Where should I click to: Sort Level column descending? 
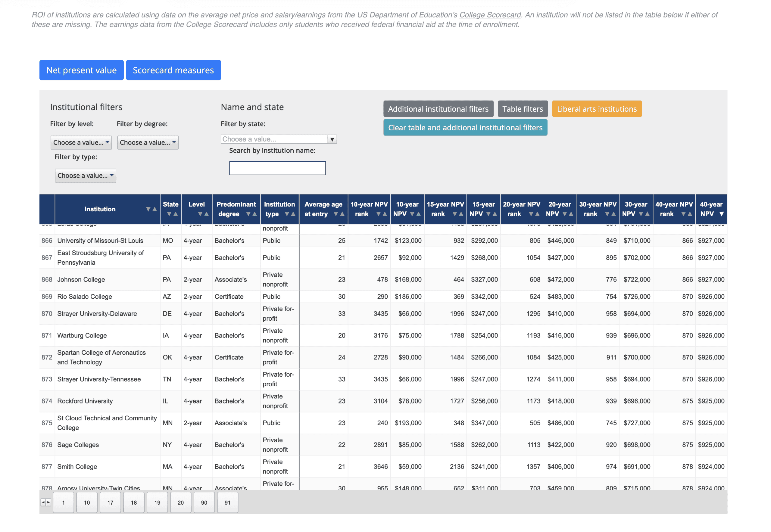tap(200, 214)
